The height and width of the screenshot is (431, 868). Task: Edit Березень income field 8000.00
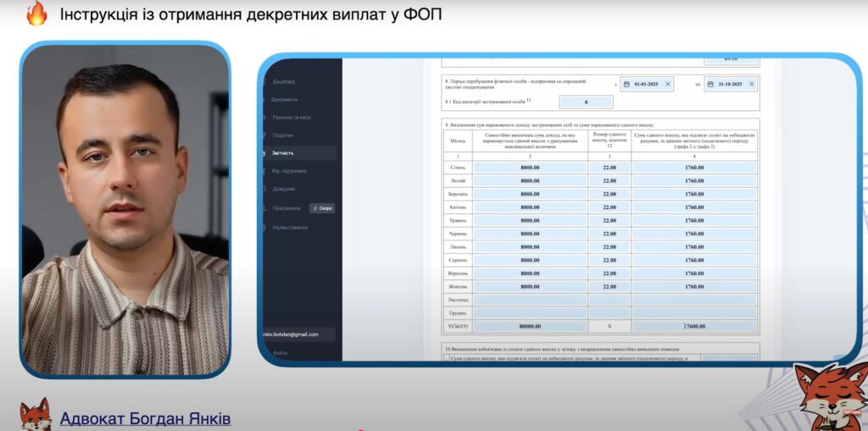point(530,194)
